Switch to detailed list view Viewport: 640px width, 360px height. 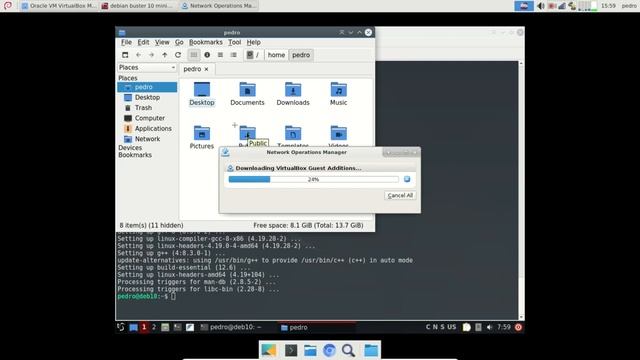click(x=233, y=55)
